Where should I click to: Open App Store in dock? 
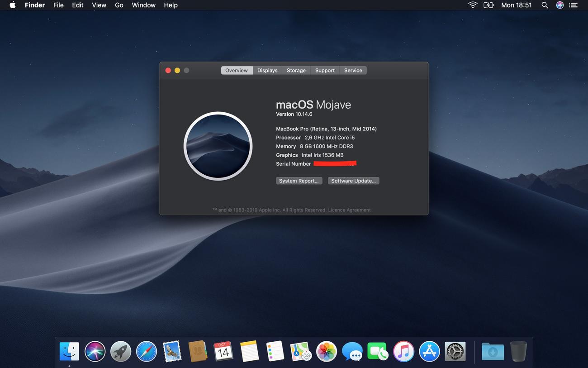point(429,351)
